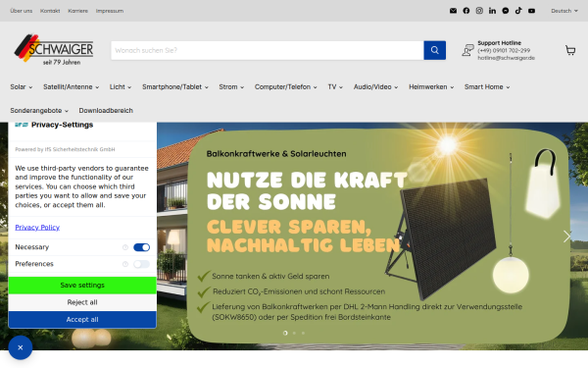
Task: Click the Reject all button
Action: [82, 302]
